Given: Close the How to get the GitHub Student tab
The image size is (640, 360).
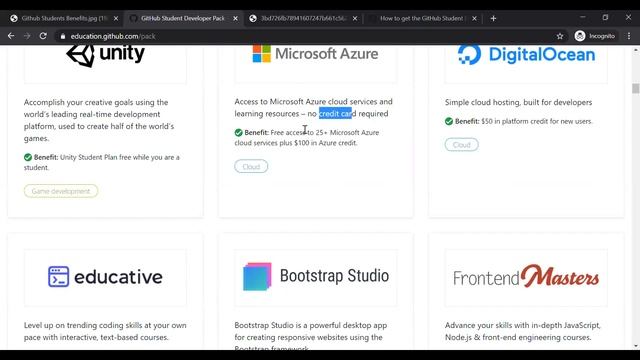Looking at the screenshot, I should (474, 18).
